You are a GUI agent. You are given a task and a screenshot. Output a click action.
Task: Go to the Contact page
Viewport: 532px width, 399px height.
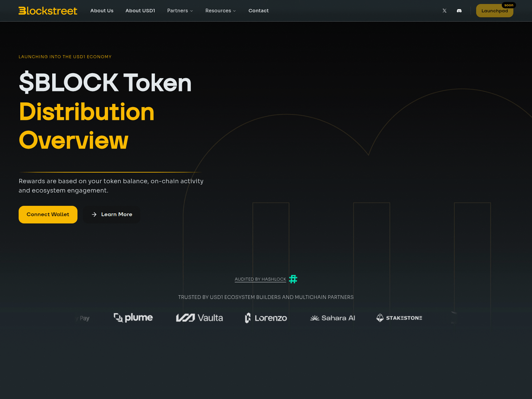pos(259,11)
